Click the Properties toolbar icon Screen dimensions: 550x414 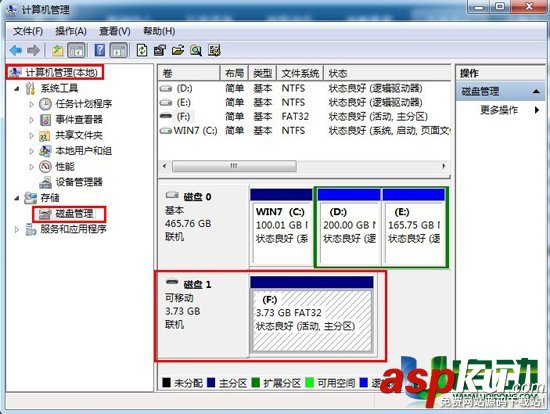click(x=160, y=51)
